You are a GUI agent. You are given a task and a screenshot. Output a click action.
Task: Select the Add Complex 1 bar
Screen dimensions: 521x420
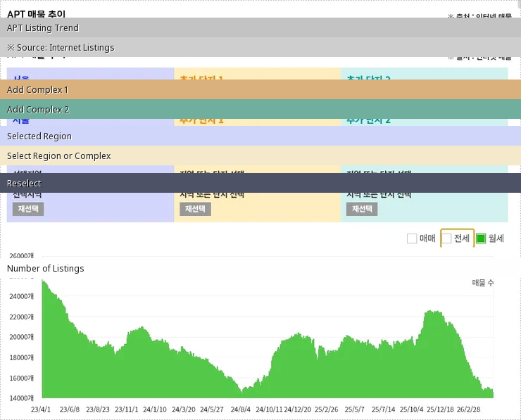(x=260, y=90)
